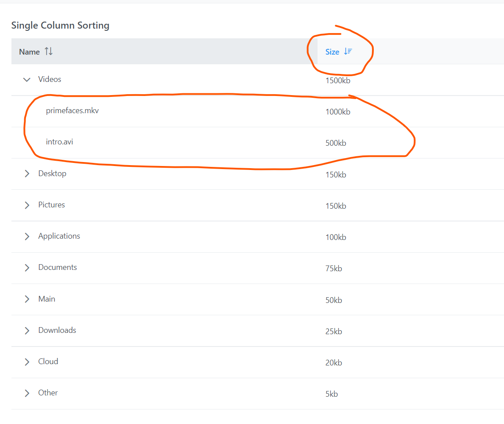Expand the Downloads folder
The image size is (504, 424).
pos(27,331)
